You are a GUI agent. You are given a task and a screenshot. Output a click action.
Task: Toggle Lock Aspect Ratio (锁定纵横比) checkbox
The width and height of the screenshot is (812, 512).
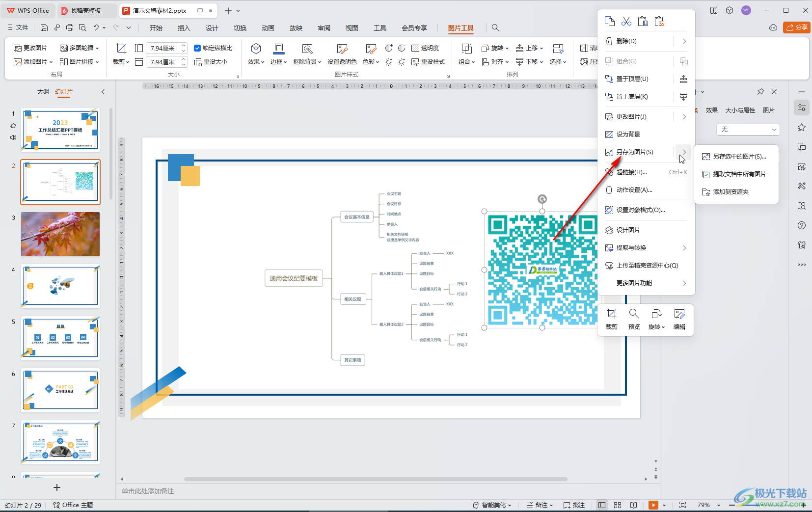(x=197, y=48)
